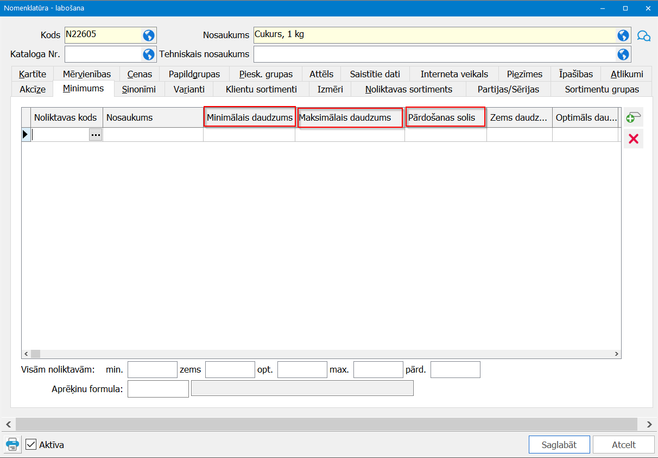The height and width of the screenshot is (458, 658).
Task: Click the printer icon at bottom left
Action: tap(13, 444)
